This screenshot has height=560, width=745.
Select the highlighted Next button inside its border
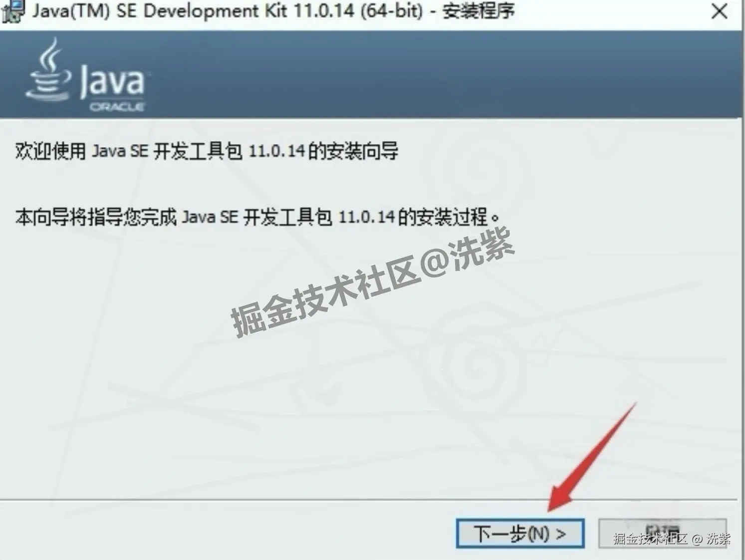[x=520, y=533]
